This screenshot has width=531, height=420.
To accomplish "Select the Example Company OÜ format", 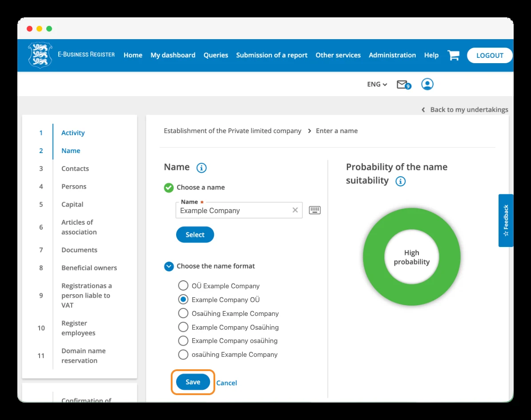I will (183, 299).
